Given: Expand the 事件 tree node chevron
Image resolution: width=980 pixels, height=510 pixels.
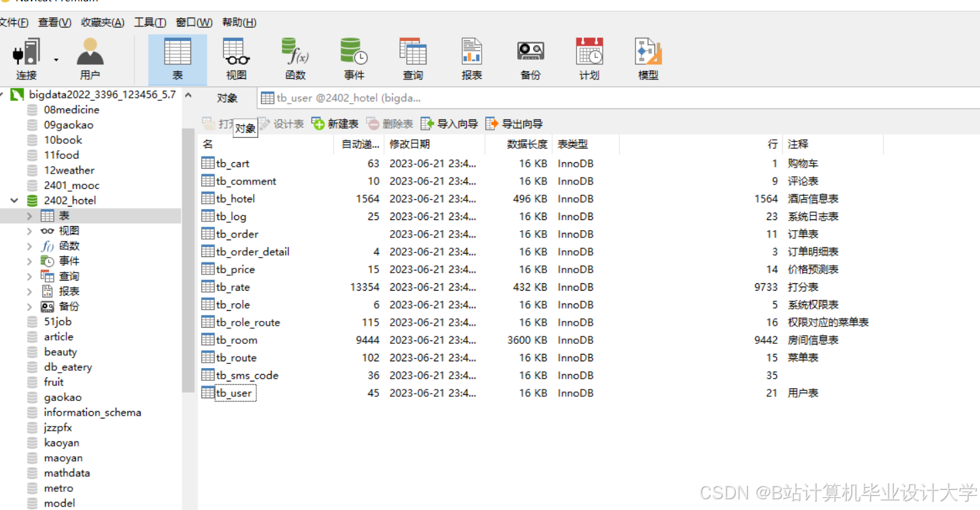Looking at the screenshot, I should (x=30, y=261).
